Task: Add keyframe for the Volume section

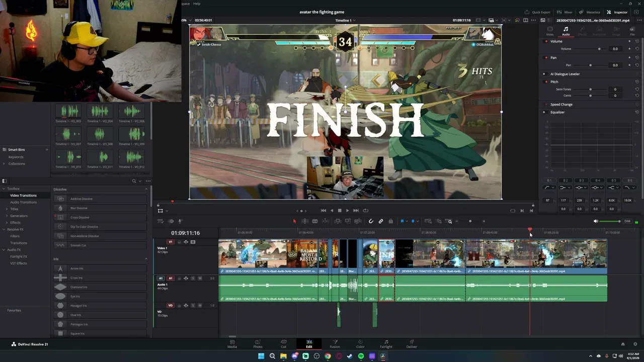Action: (629, 41)
